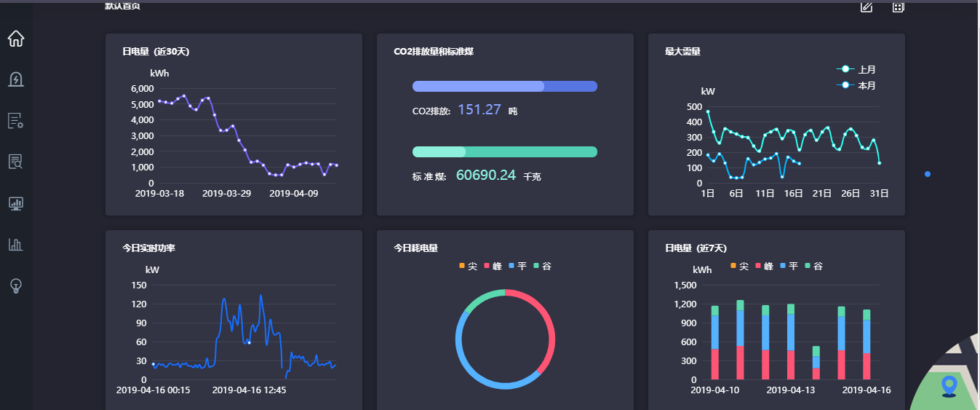The height and width of the screenshot is (410, 980).
Task: Select the document search icon in sidebar
Action: tap(16, 162)
